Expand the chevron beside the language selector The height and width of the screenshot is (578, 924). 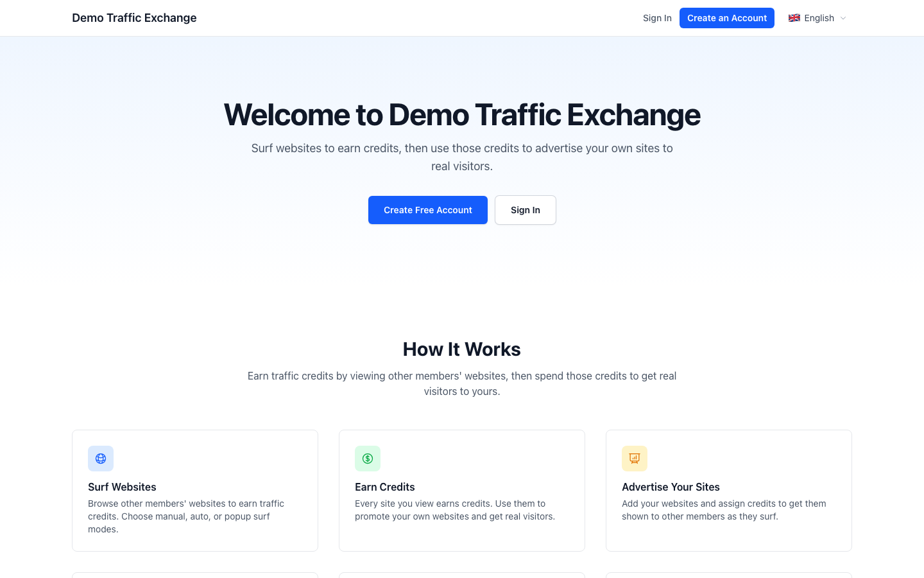843,18
